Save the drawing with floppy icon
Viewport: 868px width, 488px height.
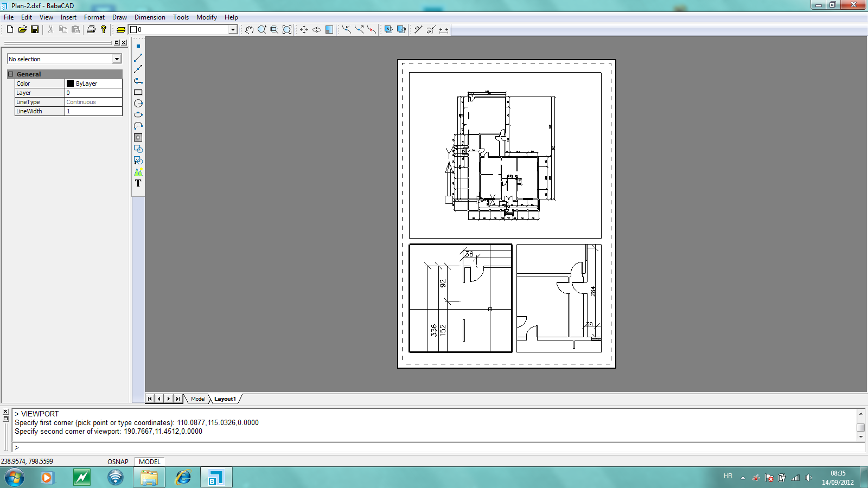[35, 29]
